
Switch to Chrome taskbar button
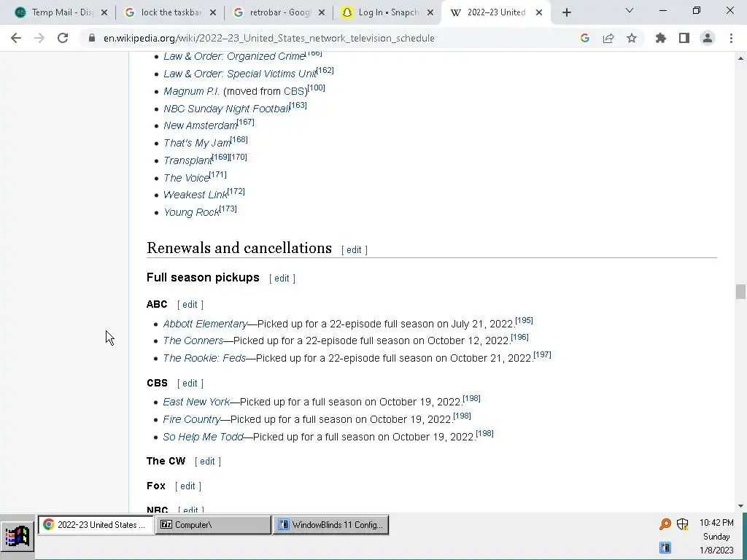tap(96, 525)
